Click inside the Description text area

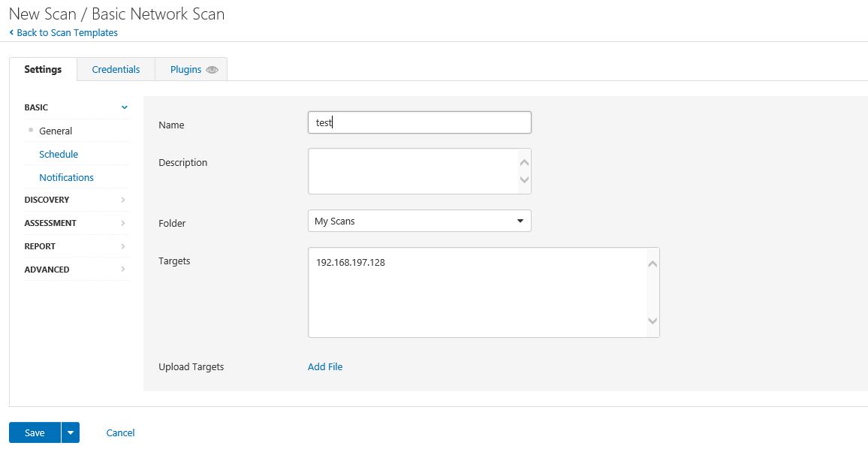click(x=413, y=171)
